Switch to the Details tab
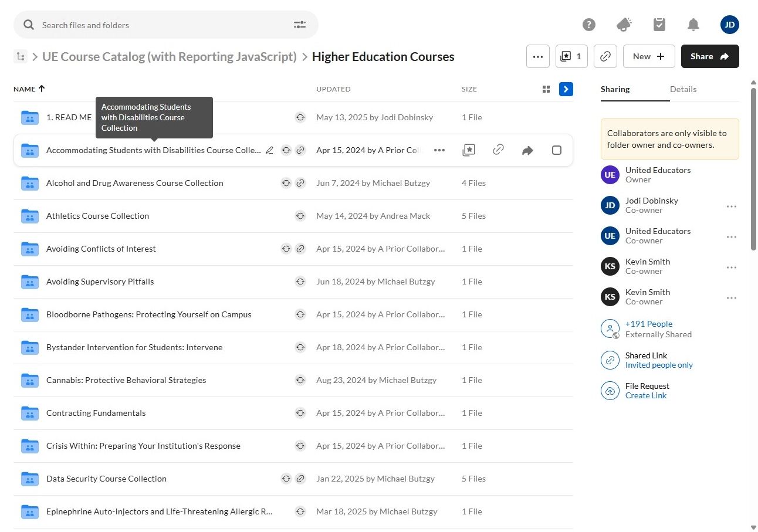 (x=683, y=89)
